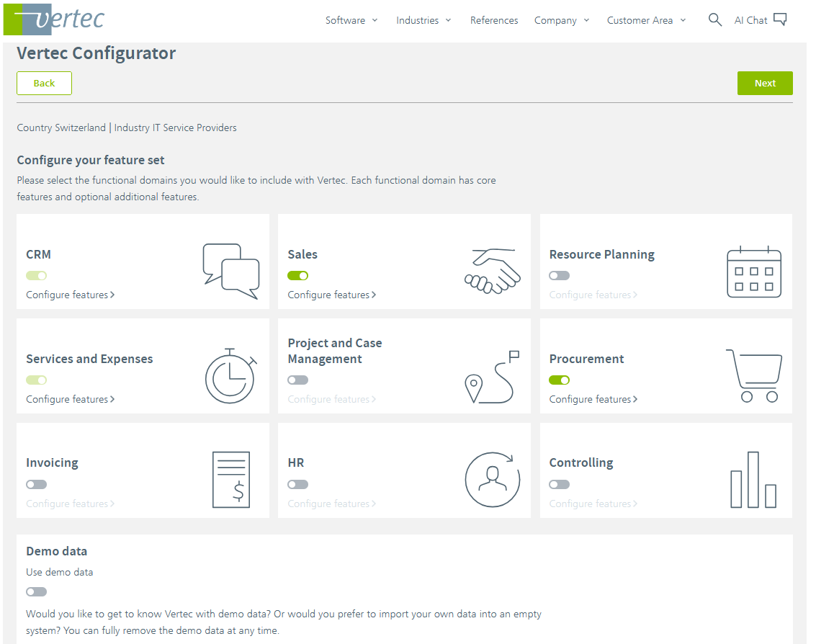The image size is (816, 644).
Task: Open the search magnifier icon
Action: [x=714, y=20]
